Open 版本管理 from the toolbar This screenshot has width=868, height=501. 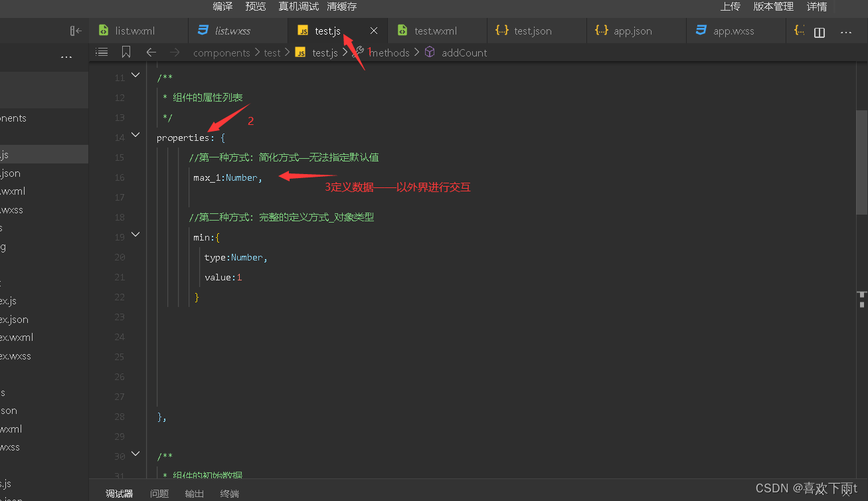[774, 7]
